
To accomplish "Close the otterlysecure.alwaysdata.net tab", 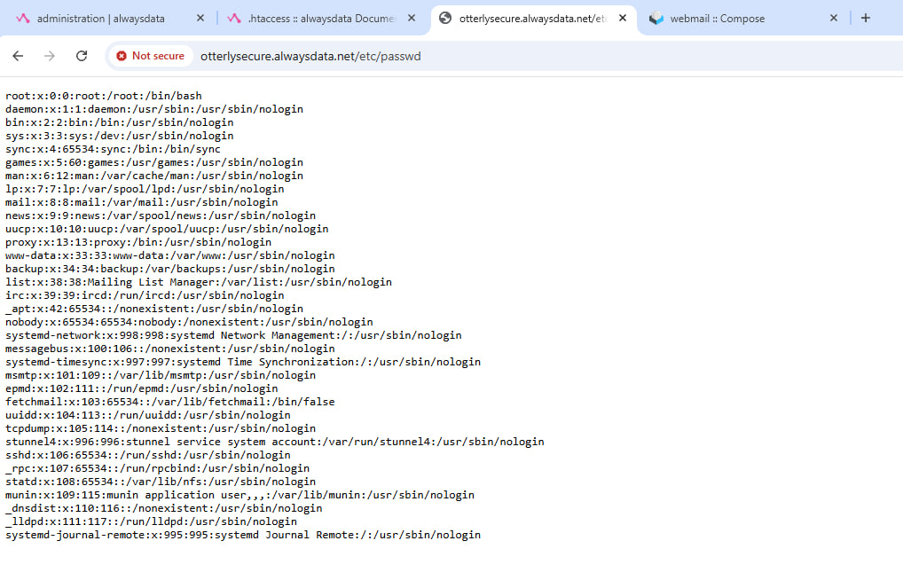I will tap(623, 18).
